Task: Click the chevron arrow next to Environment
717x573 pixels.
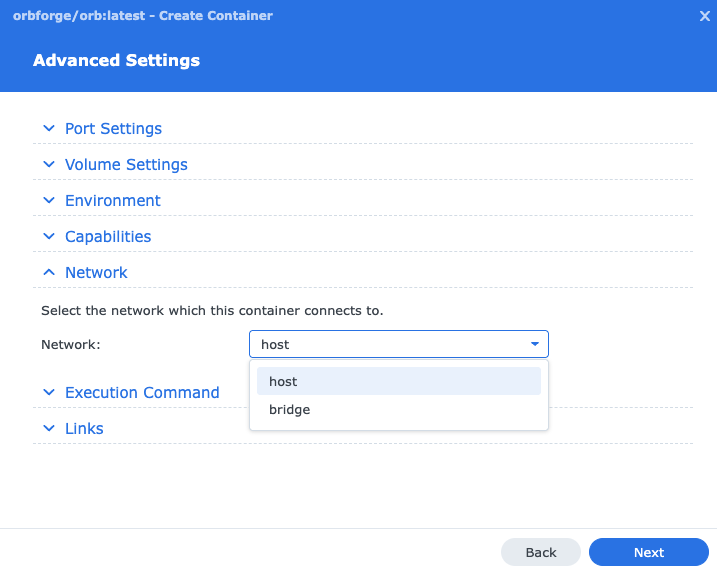Action: (x=48, y=201)
